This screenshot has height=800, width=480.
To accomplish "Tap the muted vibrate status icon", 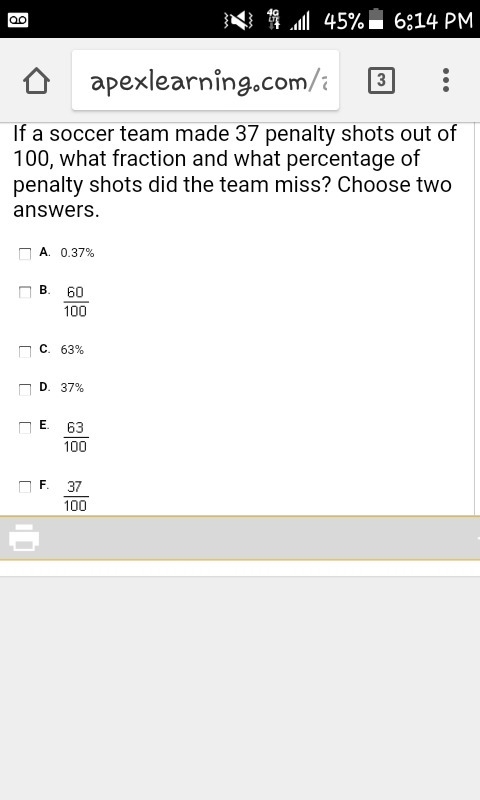I will click(x=239, y=20).
